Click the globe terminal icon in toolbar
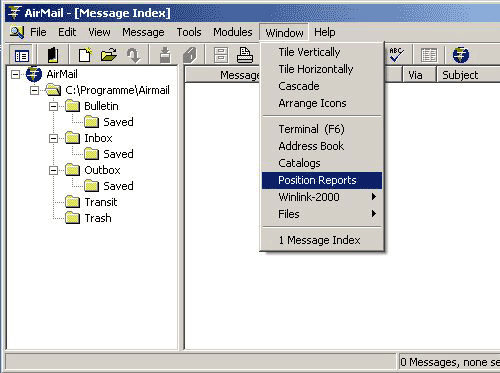Viewport: 500px width, 373px height. [x=461, y=55]
